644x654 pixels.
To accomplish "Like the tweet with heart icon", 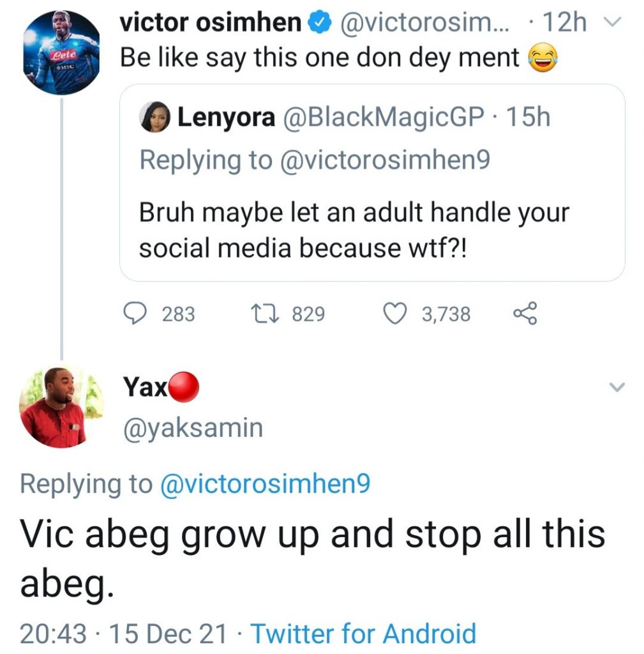I will click(x=394, y=314).
